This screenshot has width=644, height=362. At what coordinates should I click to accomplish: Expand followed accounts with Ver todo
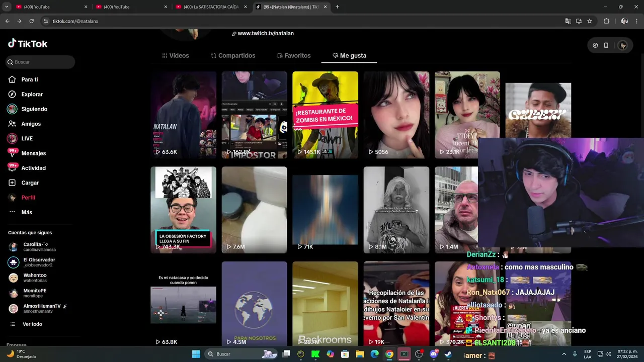[26, 324]
